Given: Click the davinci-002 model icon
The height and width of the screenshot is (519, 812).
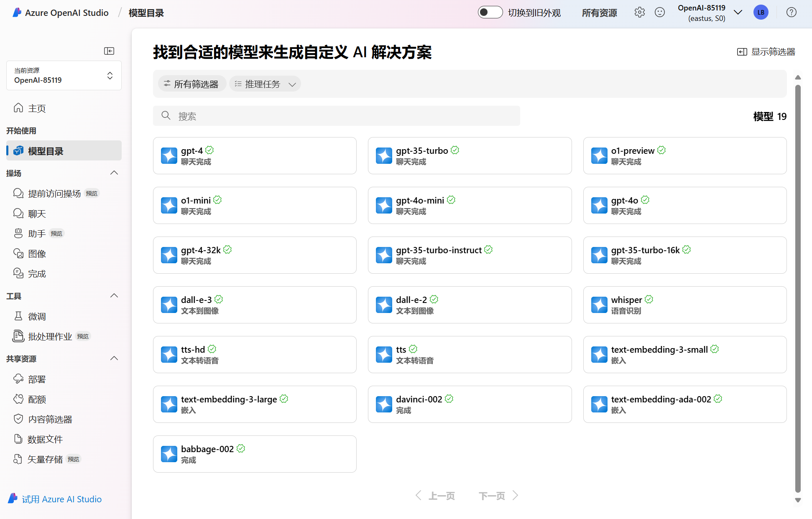Looking at the screenshot, I should (384, 404).
